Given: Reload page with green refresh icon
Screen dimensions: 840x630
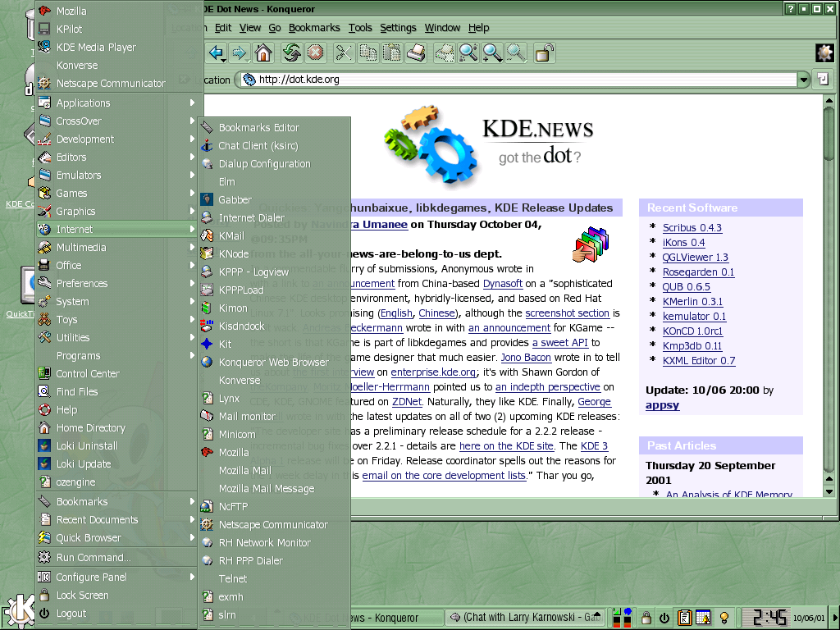Looking at the screenshot, I should tap(292, 53).
